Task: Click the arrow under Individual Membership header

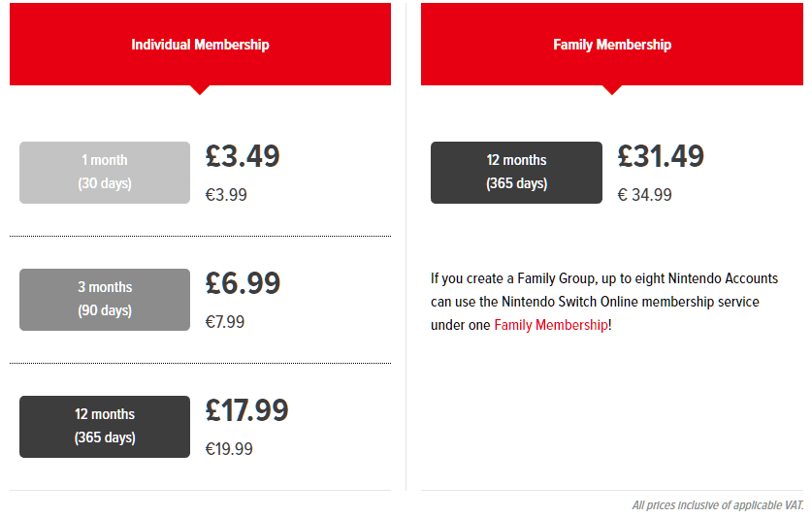Action: click(200, 90)
